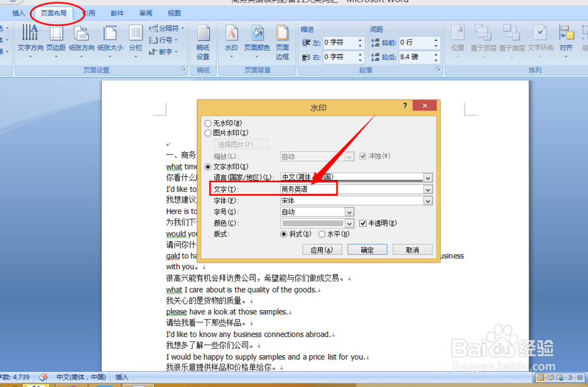Open the 页面设置 dialog launcher
The image size is (588, 387).
[183, 69]
